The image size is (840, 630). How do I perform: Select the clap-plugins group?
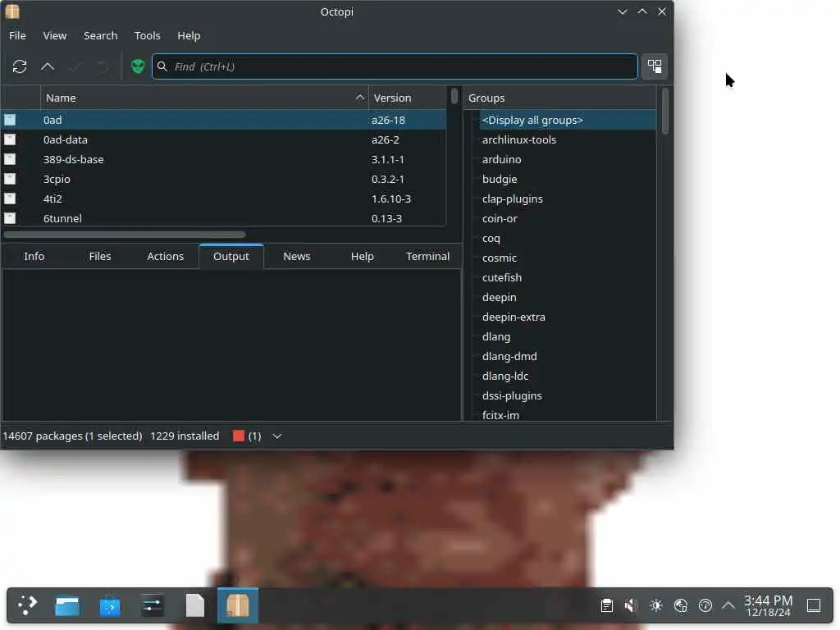[x=512, y=199]
